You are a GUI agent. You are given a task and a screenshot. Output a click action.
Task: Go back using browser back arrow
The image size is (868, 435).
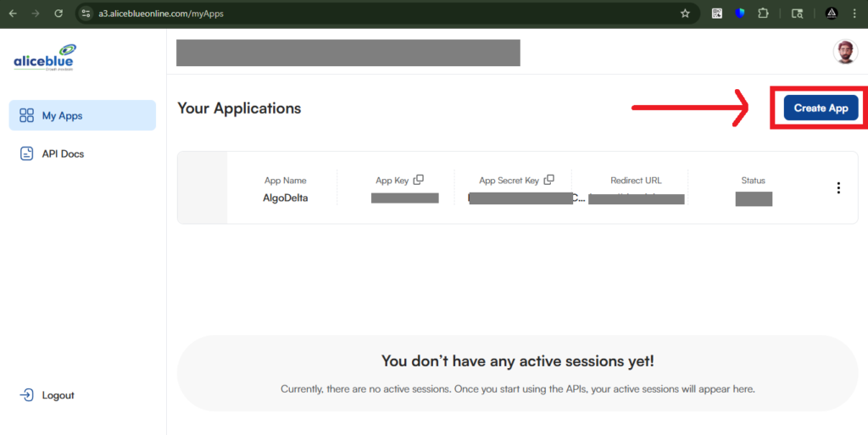click(13, 14)
